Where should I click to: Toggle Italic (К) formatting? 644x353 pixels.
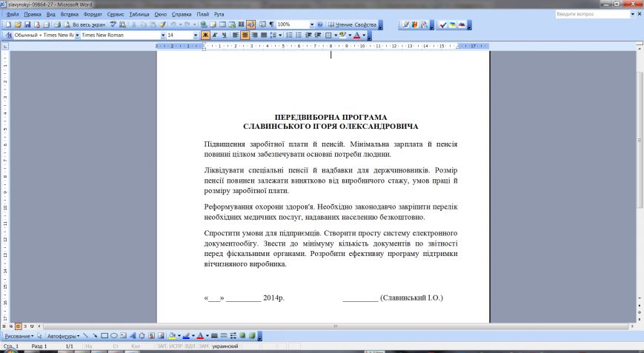[x=215, y=36]
